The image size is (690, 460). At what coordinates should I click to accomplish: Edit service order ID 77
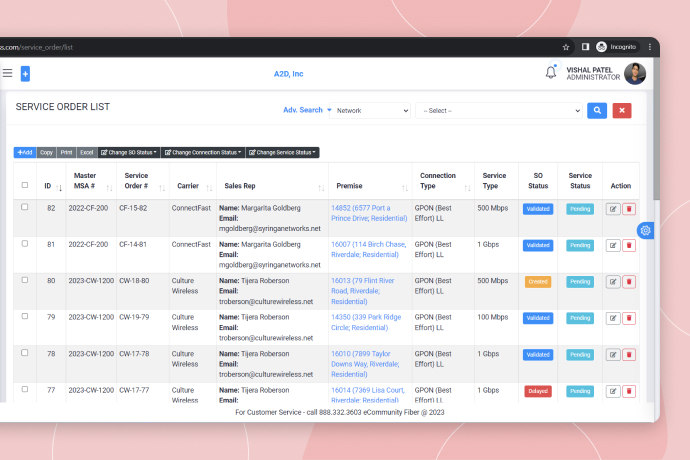(613, 391)
